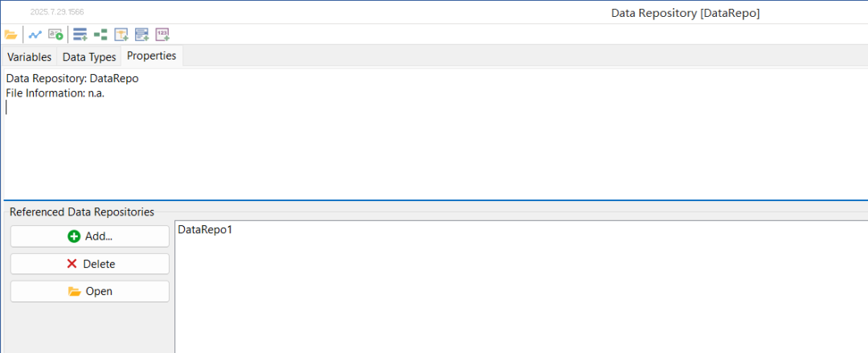Click the Data Repository: DataRepo text line
Image resolution: width=868 pixels, height=353 pixels.
[72, 79]
